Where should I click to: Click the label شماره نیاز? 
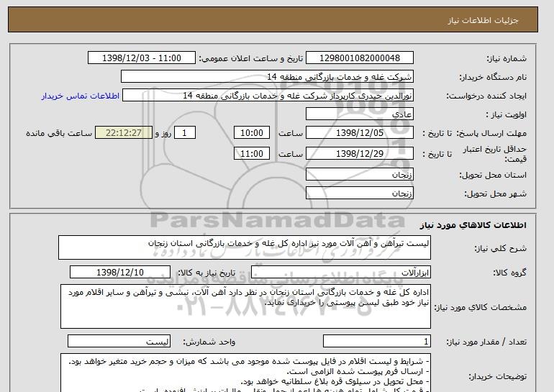pyautogui.click(x=507, y=58)
